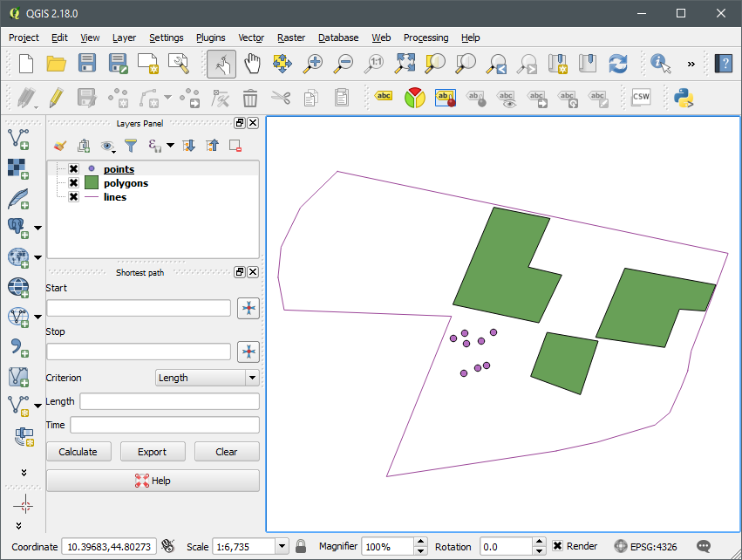Expand the Filter by Expression dropdown arrow

tap(170, 145)
